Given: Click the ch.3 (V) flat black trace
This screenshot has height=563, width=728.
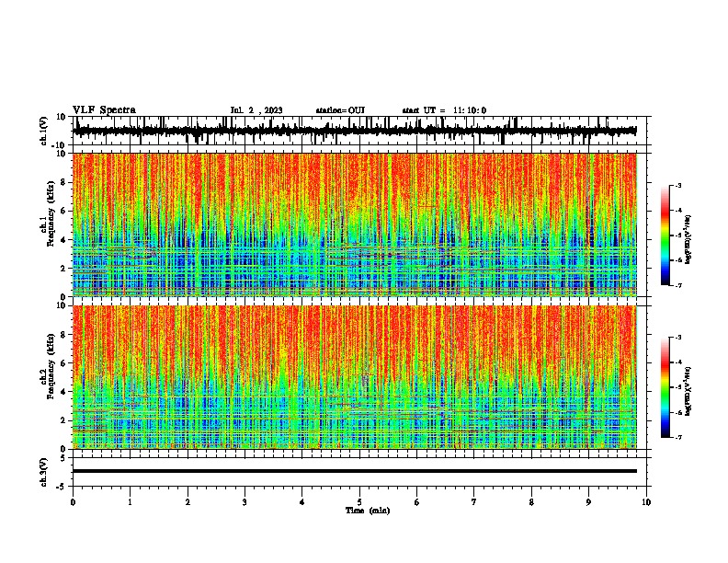Looking at the screenshot, I should click(x=355, y=471).
